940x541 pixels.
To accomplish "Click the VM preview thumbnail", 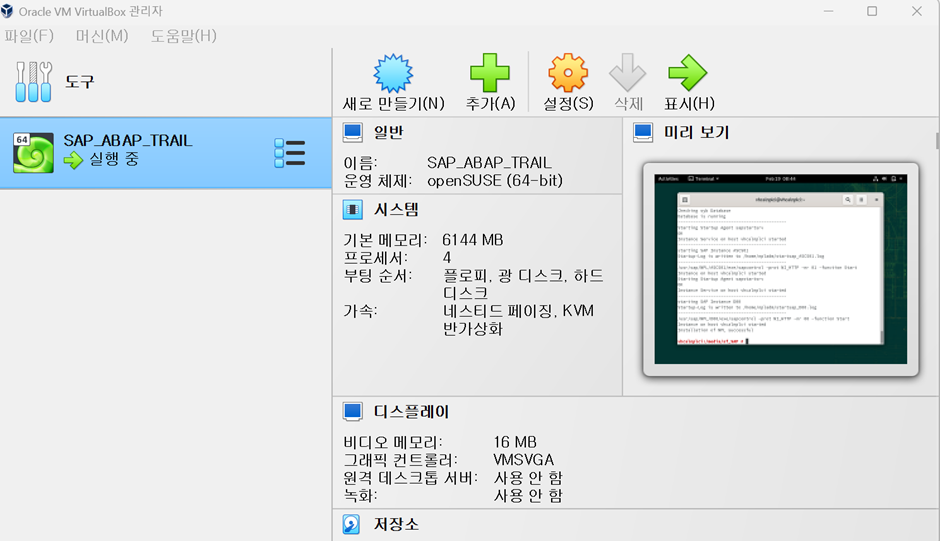I will [x=781, y=269].
